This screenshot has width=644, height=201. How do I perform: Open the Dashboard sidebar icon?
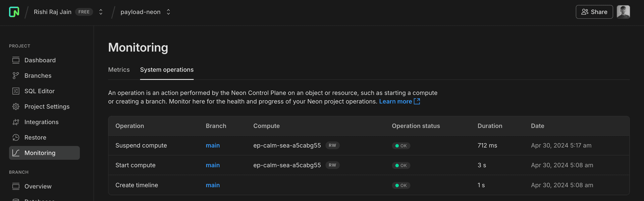(16, 60)
